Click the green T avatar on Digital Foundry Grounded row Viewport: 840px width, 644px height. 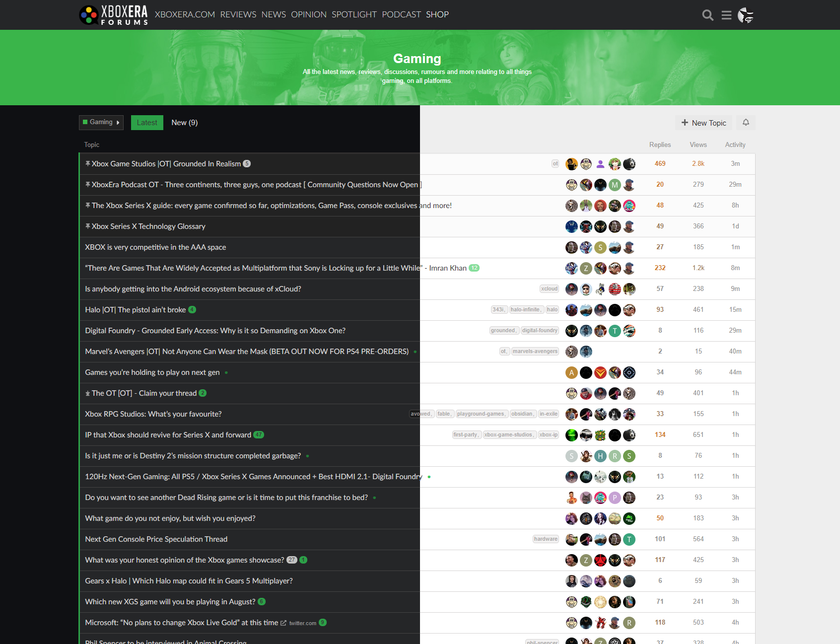point(615,331)
